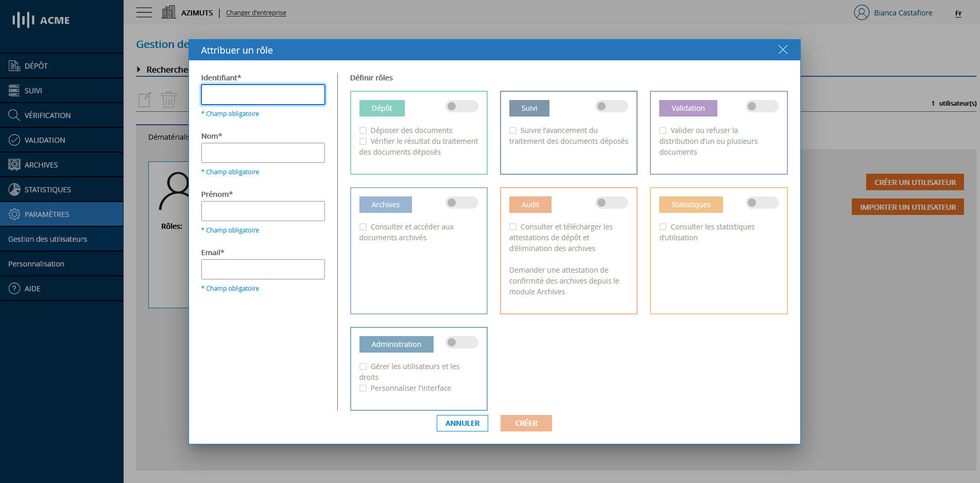Click the Paramètres gear icon
Viewport: 980px width, 483px height.
pyautogui.click(x=14, y=214)
